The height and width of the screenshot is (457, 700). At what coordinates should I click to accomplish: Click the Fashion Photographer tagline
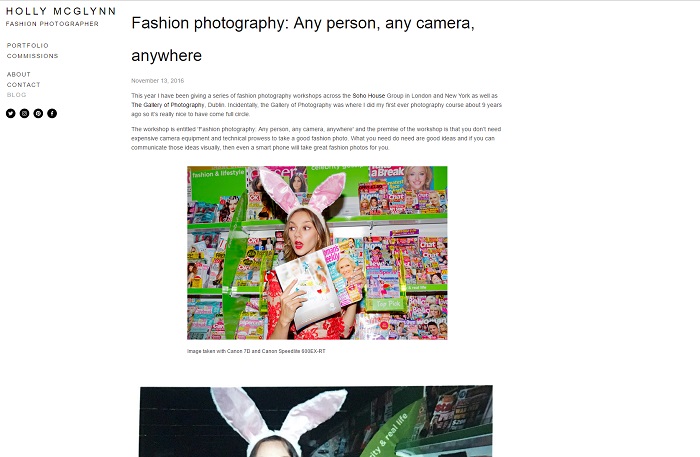coord(52,24)
